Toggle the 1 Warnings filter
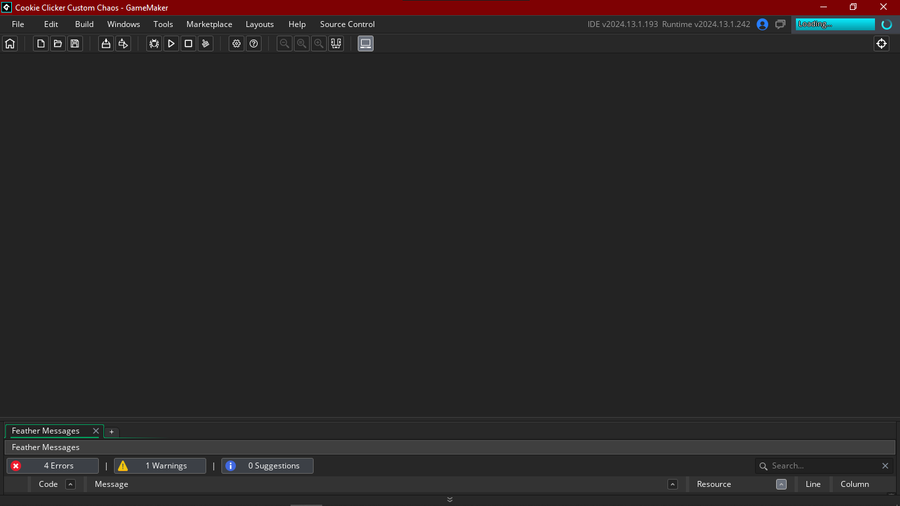Image resolution: width=900 pixels, height=506 pixels. [x=160, y=466]
